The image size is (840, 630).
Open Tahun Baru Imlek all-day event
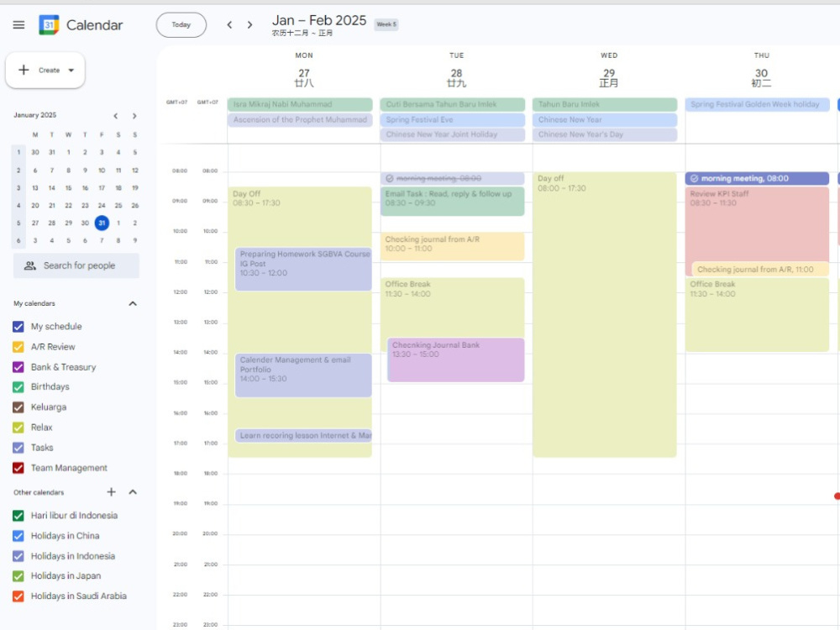605,104
